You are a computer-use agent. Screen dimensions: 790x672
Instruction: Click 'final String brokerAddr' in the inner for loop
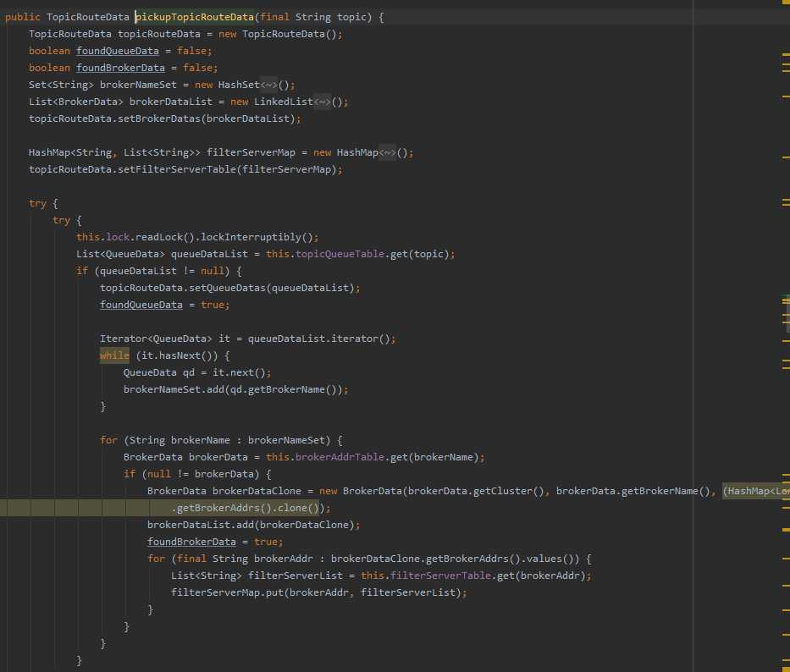pyautogui.click(x=245, y=559)
